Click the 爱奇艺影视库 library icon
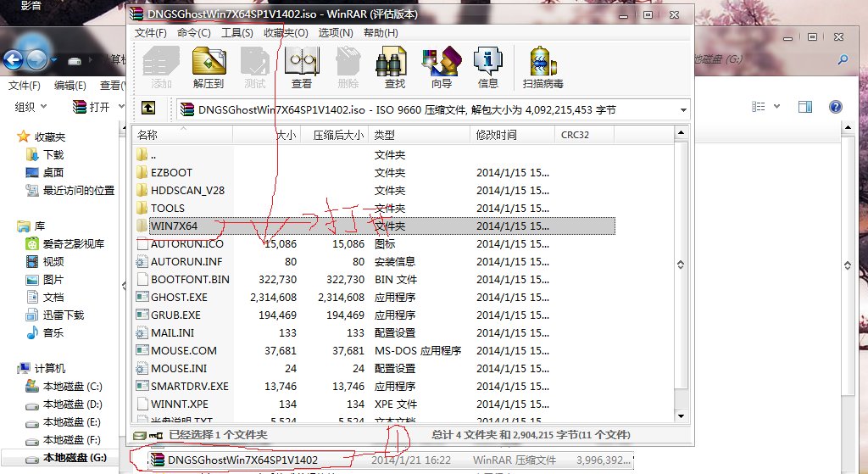 coord(32,243)
